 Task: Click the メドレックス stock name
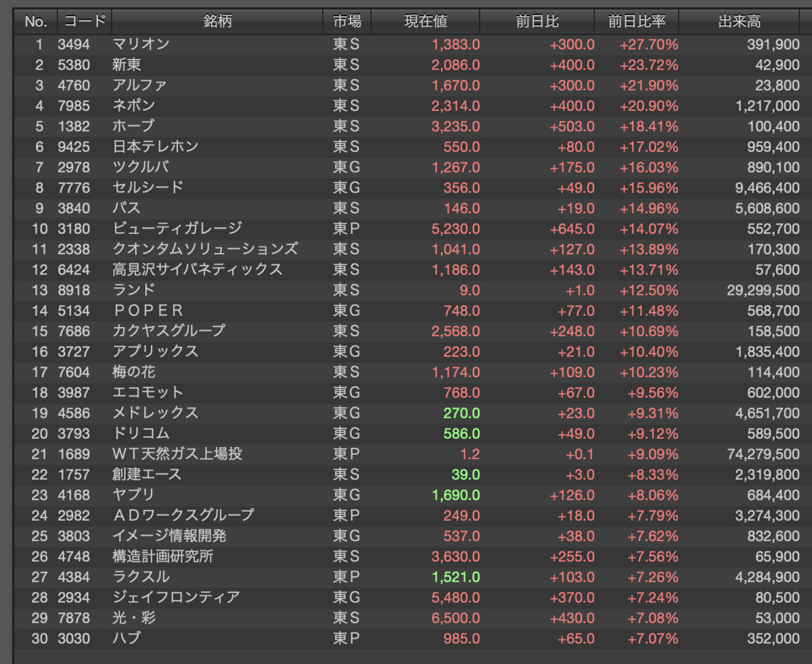(x=155, y=412)
